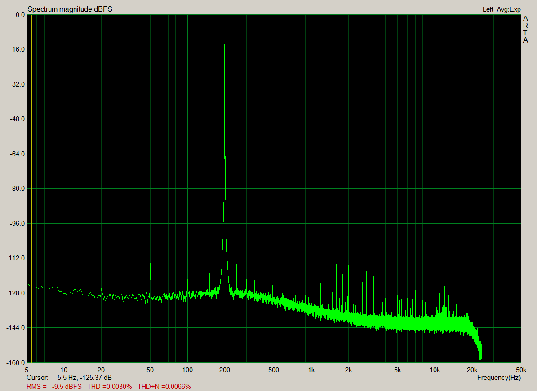Click the 5 Hz frequency axis label

click(x=27, y=370)
